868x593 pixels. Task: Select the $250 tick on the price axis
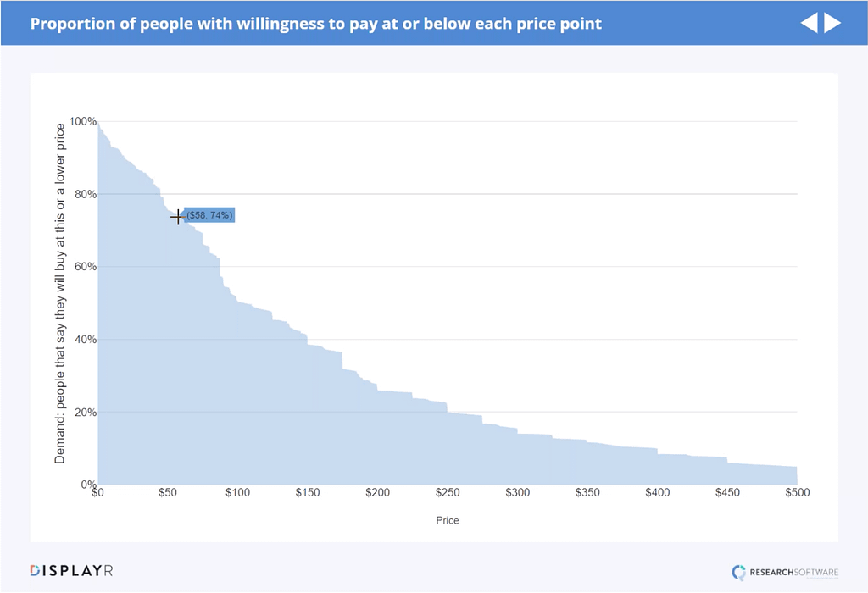coord(447,493)
